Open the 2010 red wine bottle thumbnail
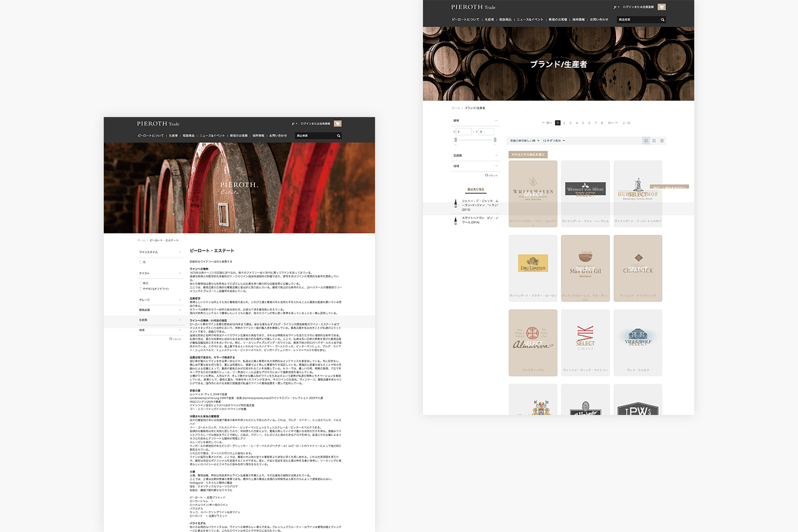798x532 pixels. (455, 203)
